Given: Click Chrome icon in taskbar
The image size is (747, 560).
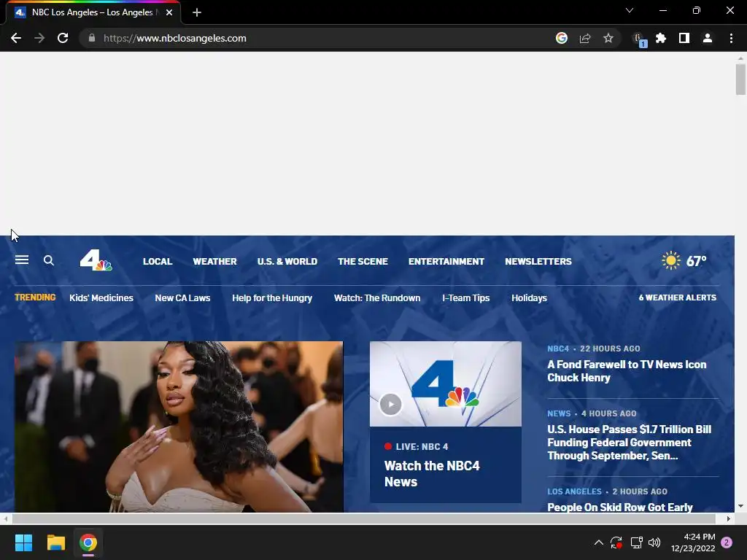Looking at the screenshot, I should (88, 542).
